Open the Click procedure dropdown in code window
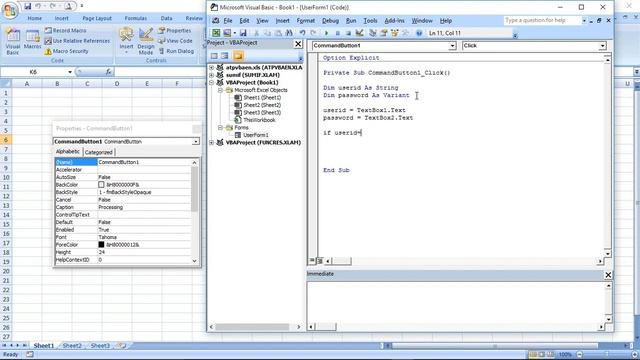This screenshot has height=360, width=640. coord(602,46)
